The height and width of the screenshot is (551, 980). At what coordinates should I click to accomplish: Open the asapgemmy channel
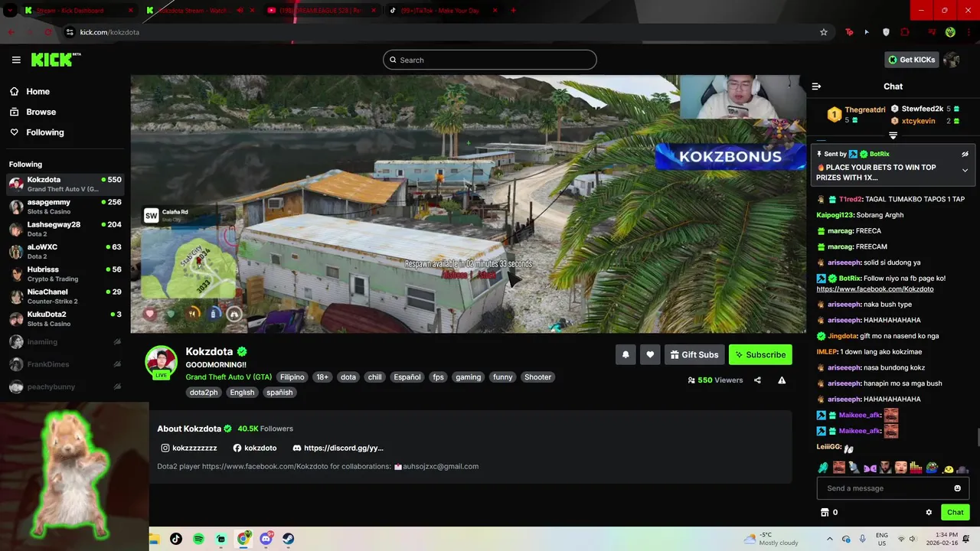pos(65,207)
